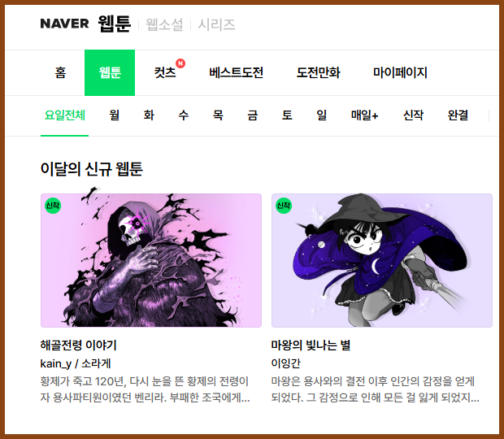This screenshot has height=439, width=504.
Task: Click 신작 badge on 마왕의 빛나는 별 thumbnail
Action: point(284,206)
